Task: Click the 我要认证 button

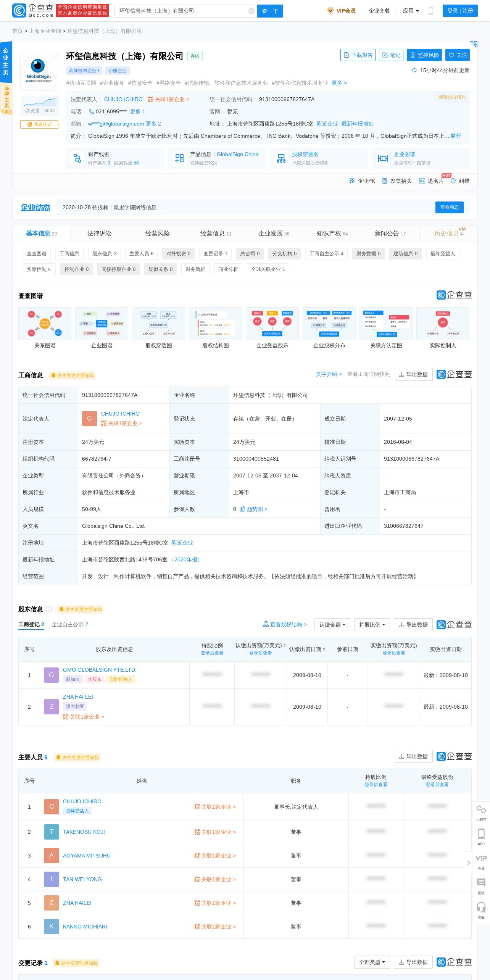Action: pos(39,124)
